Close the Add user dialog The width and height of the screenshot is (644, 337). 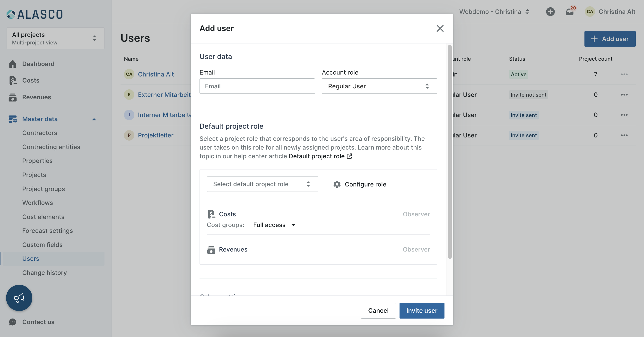pyautogui.click(x=440, y=28)
